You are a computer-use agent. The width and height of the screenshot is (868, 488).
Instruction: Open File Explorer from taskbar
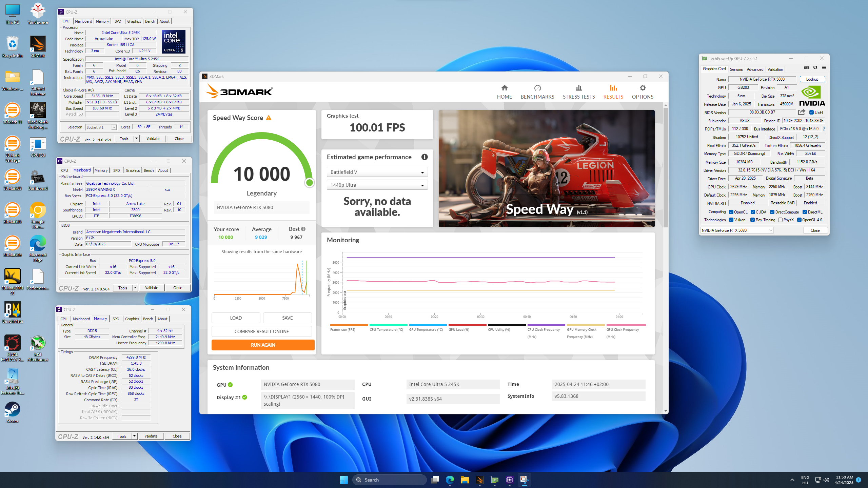tap(465, 480)
